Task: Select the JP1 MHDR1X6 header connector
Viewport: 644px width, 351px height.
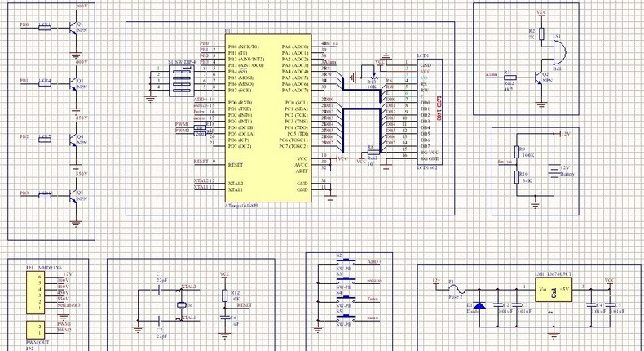Action: click(x=31, y=292)
